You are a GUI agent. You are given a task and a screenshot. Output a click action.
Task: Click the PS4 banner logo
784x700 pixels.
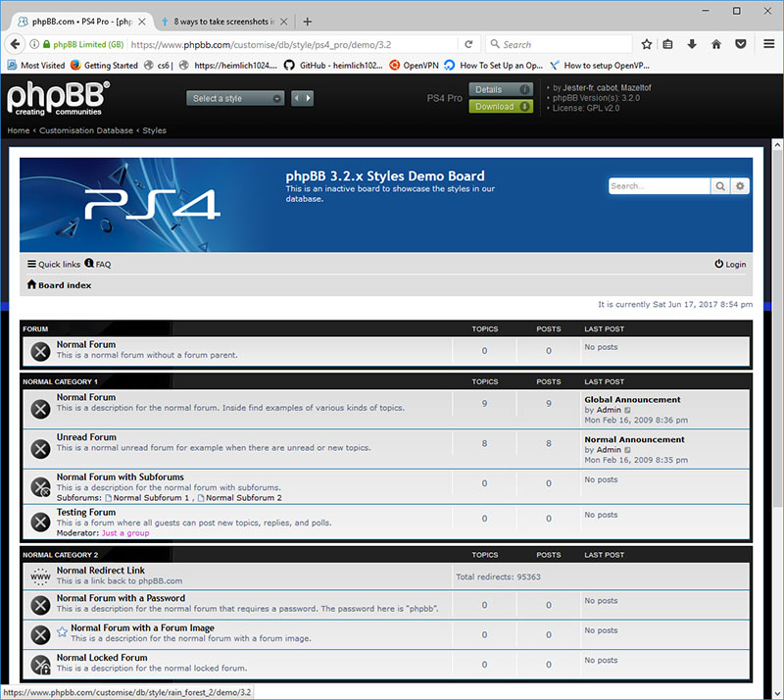[153, 204]
